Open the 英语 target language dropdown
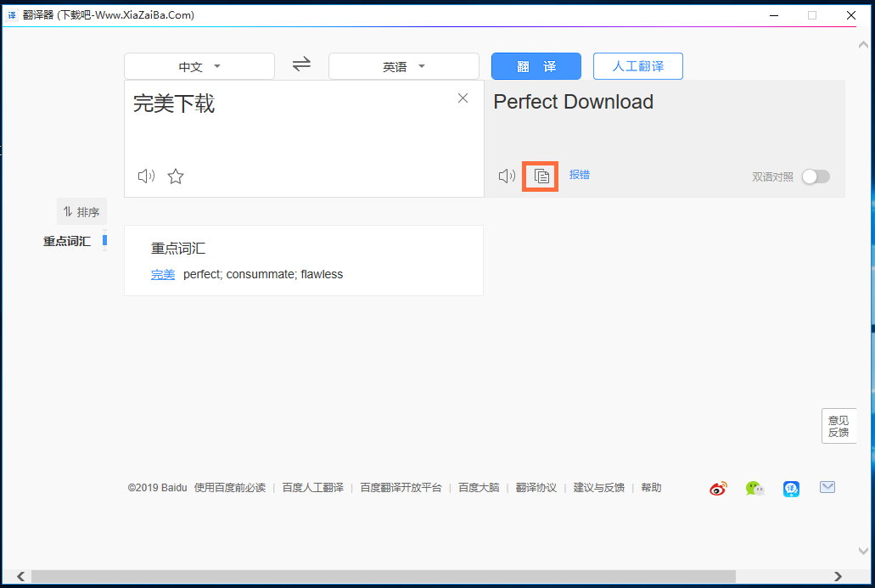 pyautogui.click(x=403, y=64)
